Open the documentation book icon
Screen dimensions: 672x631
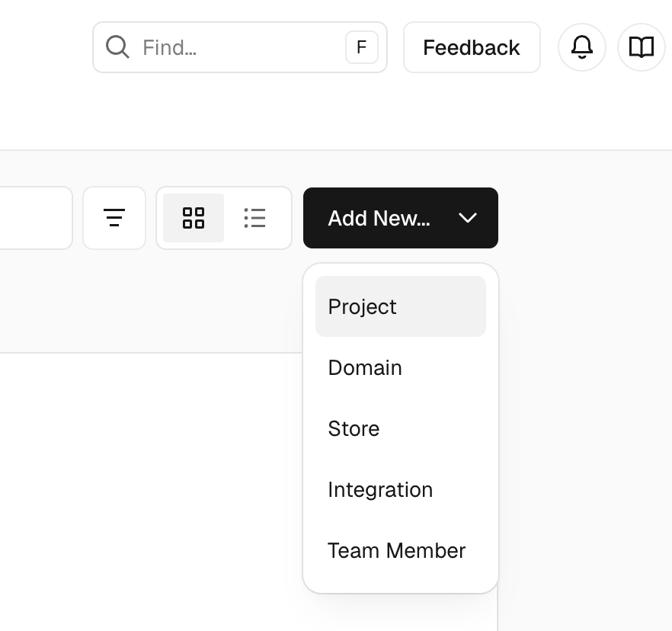point(641,47)
